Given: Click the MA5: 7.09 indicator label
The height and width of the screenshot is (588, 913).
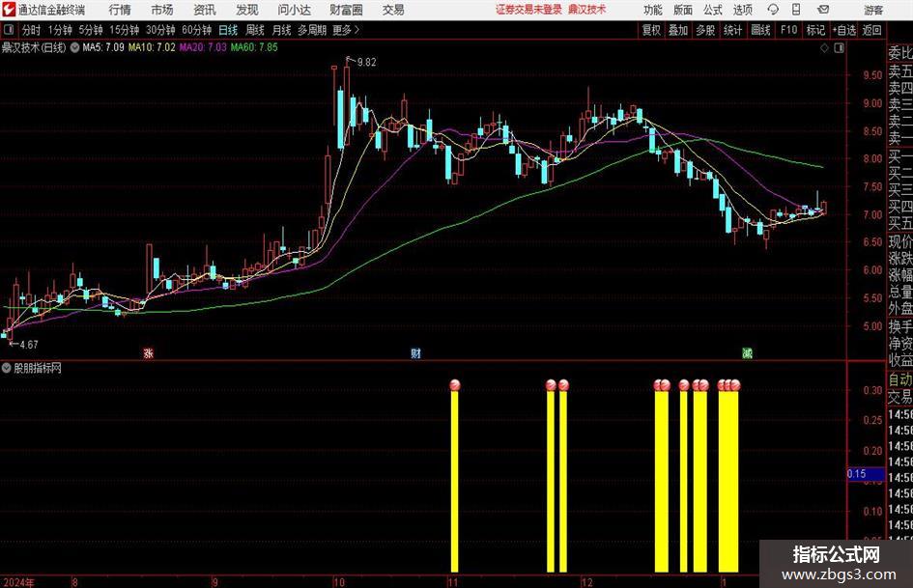Looking at the screenshot, I should [x=103, y=47].
